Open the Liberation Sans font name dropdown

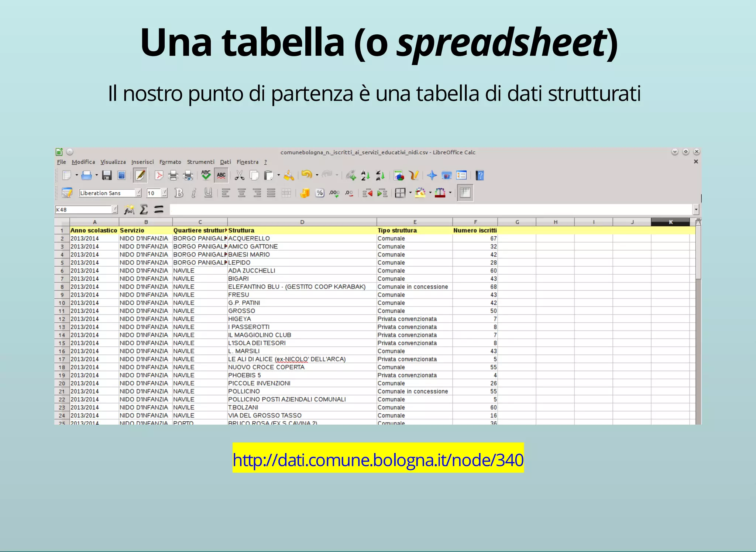(x=138, y=193)
